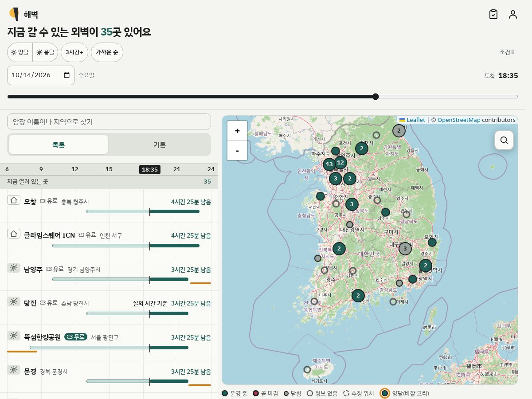This screenshot has height=399, width=532.
Task: Click the 곧 마감 legend item
Action: pos(265,393)
